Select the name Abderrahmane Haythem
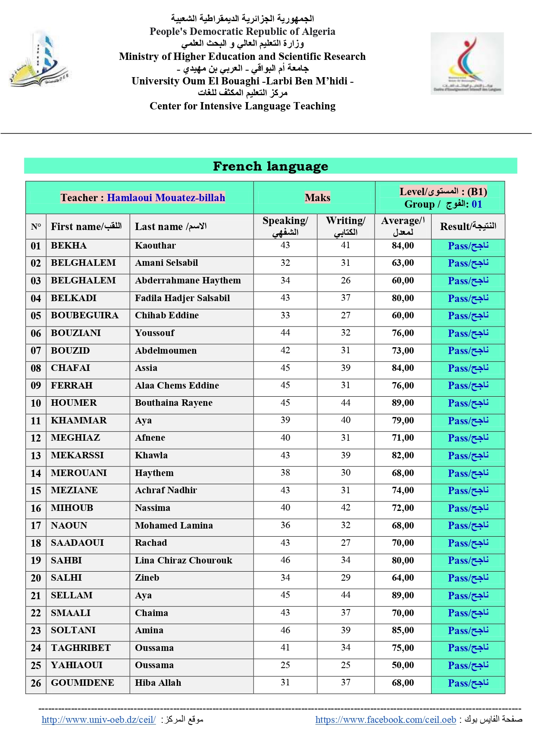Screen dimensions: 535x756 [x=188, y=280]
